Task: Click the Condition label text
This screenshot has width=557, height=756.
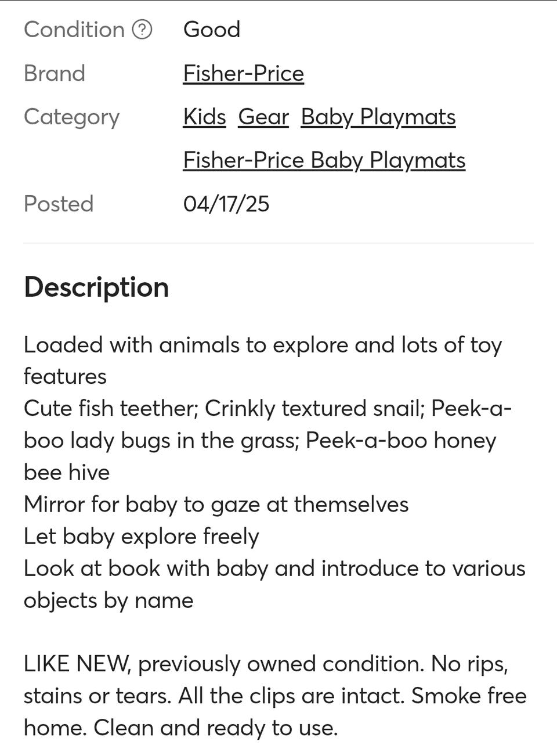Action: click(x=74, y=30)
